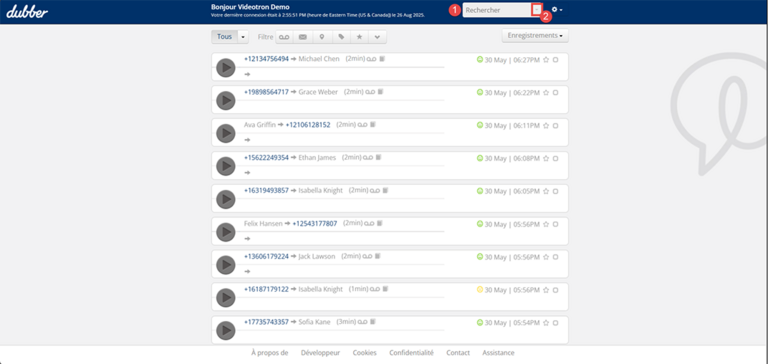768x364 pixels.
Task: Open the Cookies footer link
Action: (x=364, y=353)
